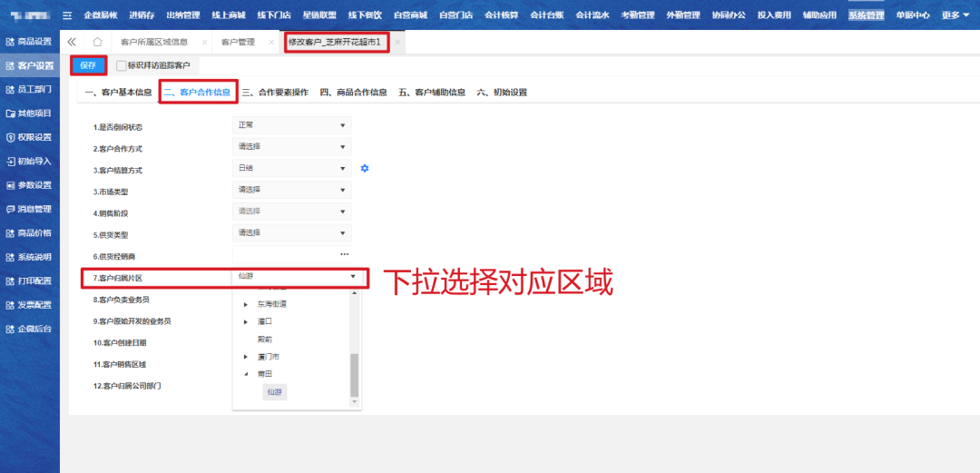980x473 pixels.
Task: Close the 客户管理 tab
Action: (x=271, y=43)
